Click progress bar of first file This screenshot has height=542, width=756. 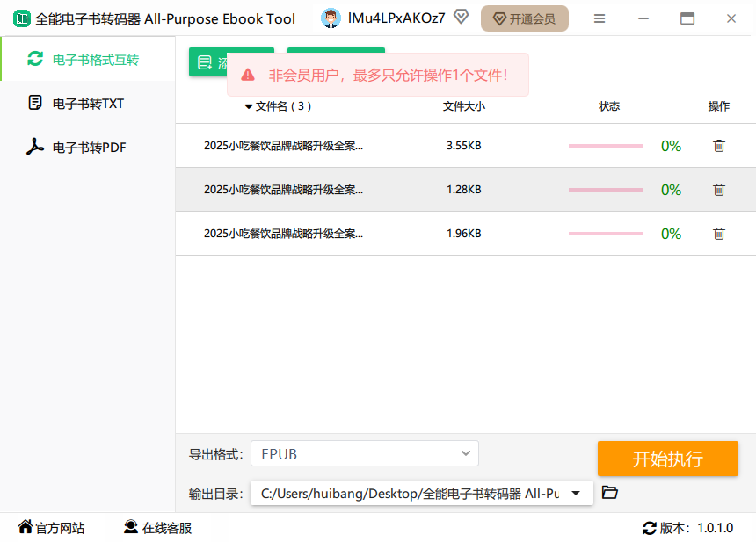point(606,146)
